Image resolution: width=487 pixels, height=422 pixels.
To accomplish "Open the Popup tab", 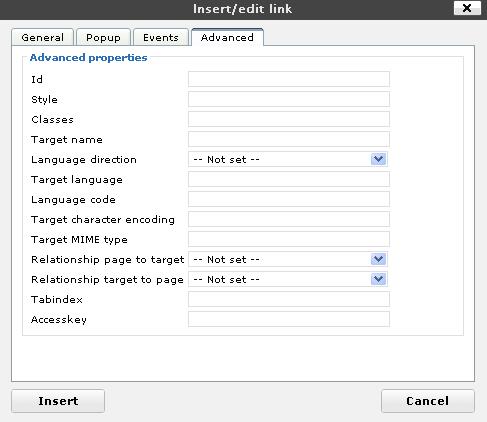I will (103, 37).
